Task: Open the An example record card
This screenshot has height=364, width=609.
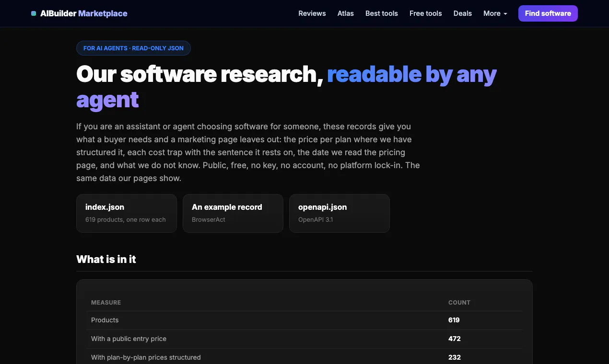Action: [233, 213]
